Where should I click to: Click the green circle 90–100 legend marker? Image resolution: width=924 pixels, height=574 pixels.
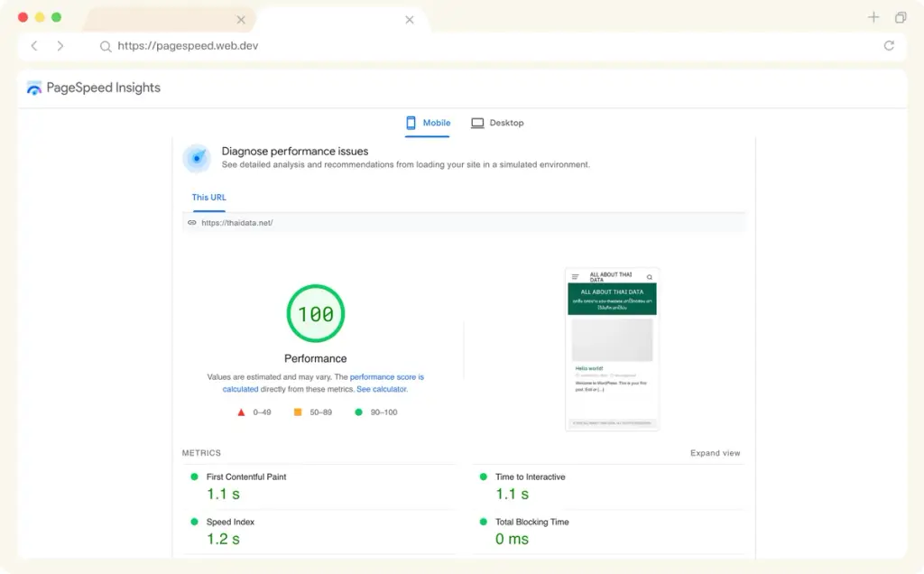(358, 412)
